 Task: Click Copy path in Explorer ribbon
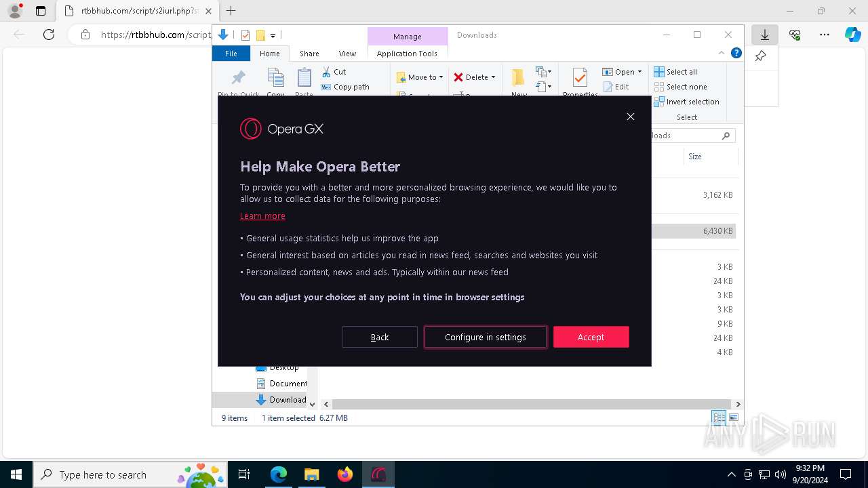click(x=345, y=87)
